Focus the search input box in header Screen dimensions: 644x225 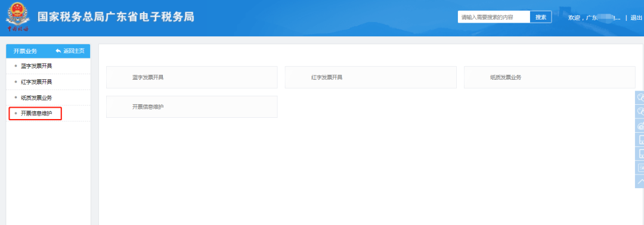coord(494,17)
